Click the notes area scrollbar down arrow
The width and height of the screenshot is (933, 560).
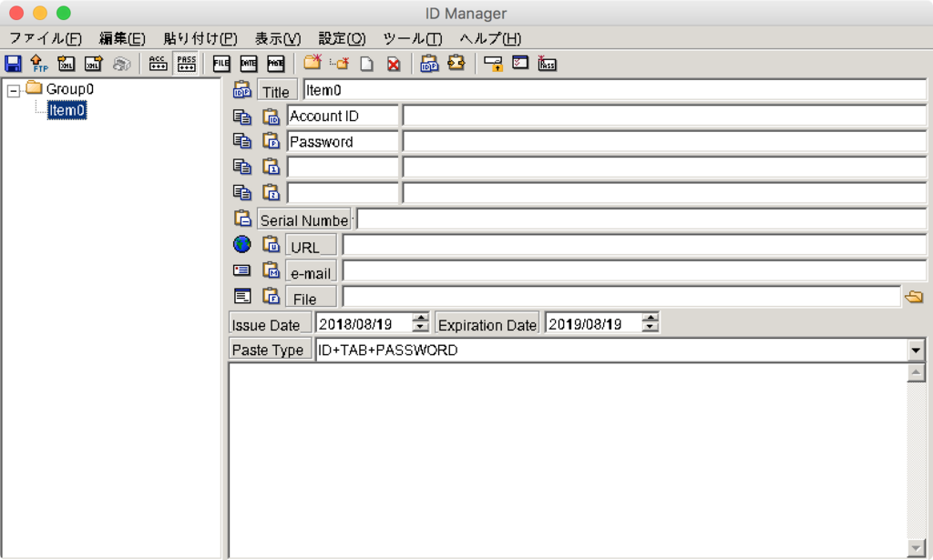[917, 548]
